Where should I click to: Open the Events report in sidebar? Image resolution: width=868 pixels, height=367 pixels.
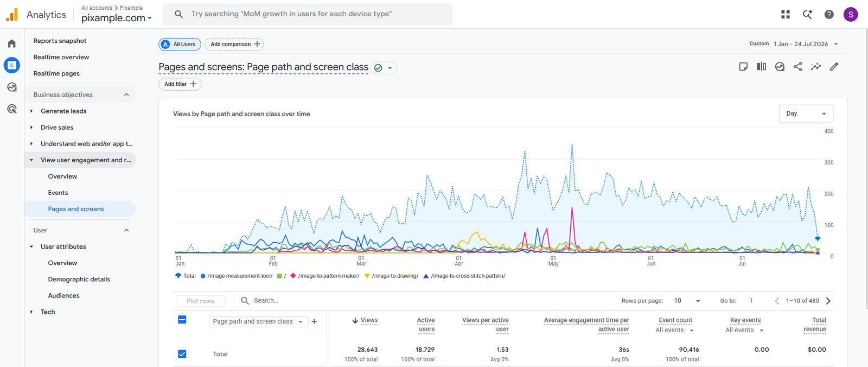(x=58, y=193)
